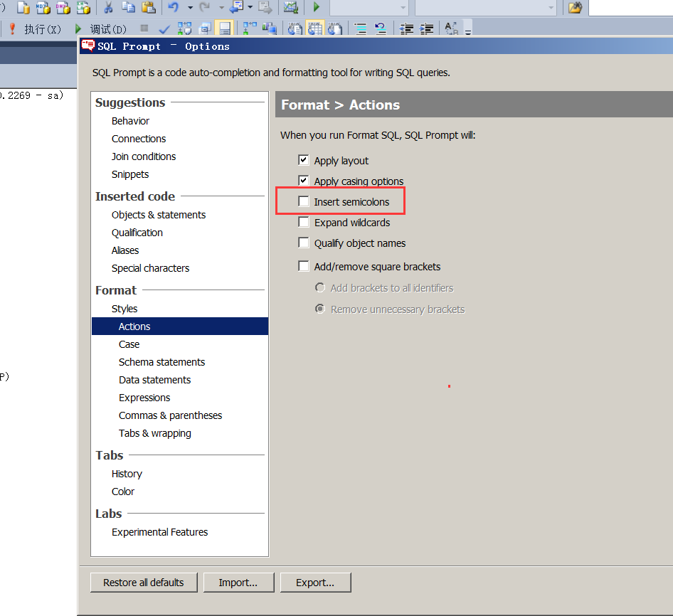Enable the Qualify object names checkbox
The width and height of the screenshot is (673, 616).
coord(304,243)
